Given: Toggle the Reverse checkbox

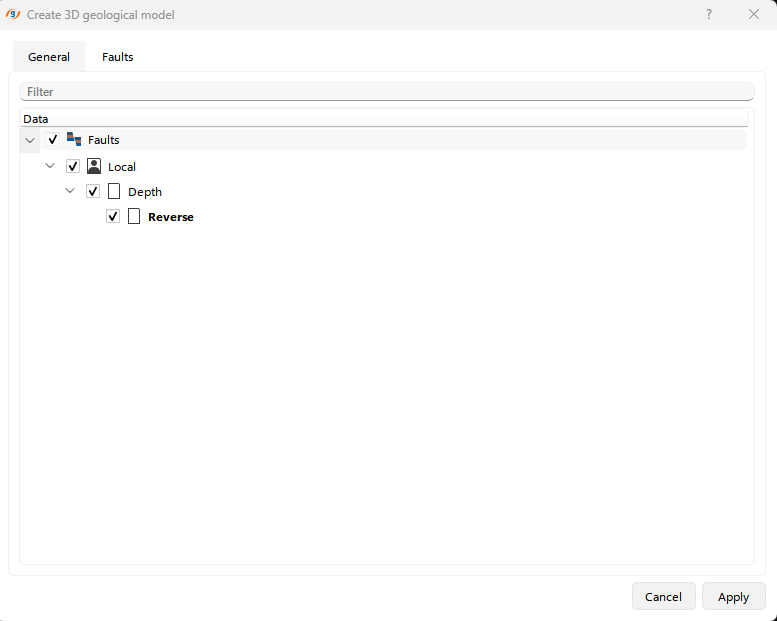Looking at the screenshot, I should [x=113, y=216].
